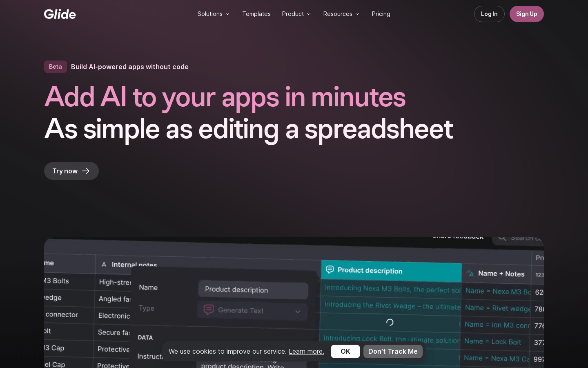Expand the Product menu

pyautogui.click(x=296, y=14)
